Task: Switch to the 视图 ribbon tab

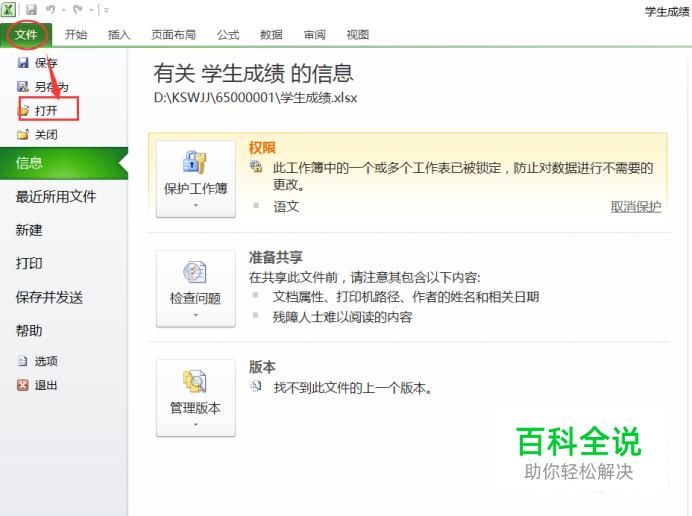Action: 357,34
